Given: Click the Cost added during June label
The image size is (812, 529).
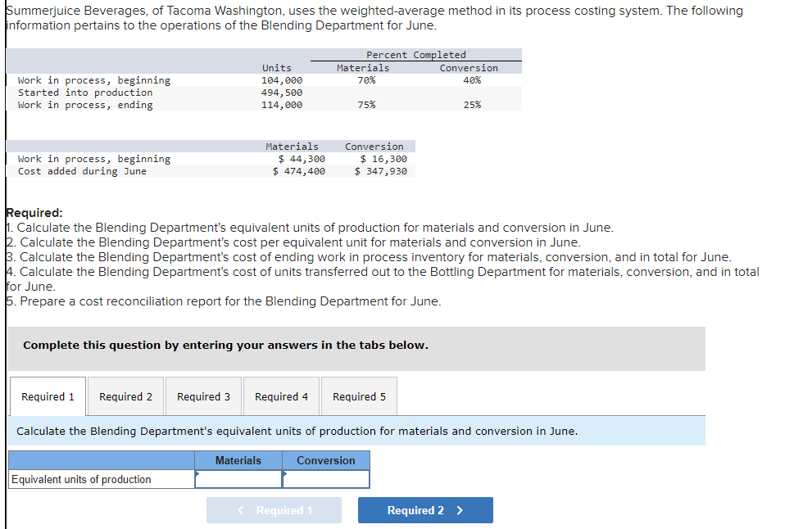Looking at the screenshot, I should [82, 171].
